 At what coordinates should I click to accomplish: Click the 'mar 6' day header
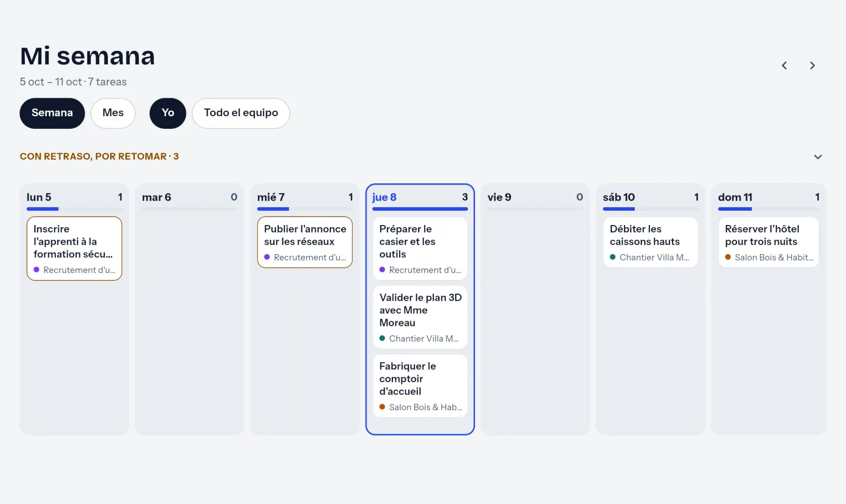coord(157,197)
